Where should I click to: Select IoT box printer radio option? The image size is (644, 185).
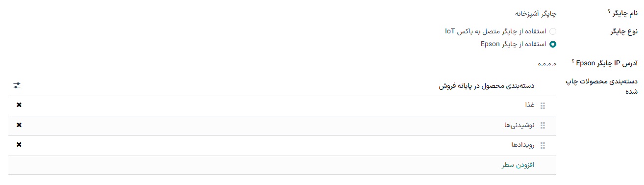click(553, 31)
